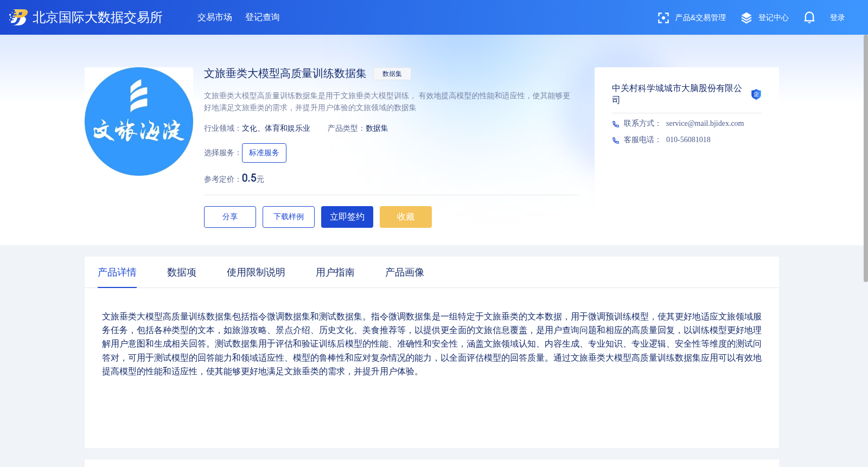868x467 pixels.
Task: Click the 立即签约 button
Action: tap(347, 217)
